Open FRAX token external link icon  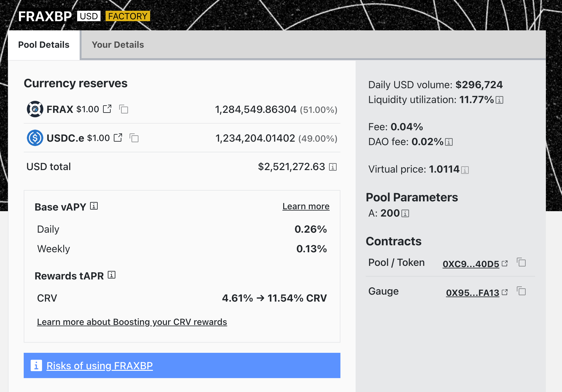(107, 109)
